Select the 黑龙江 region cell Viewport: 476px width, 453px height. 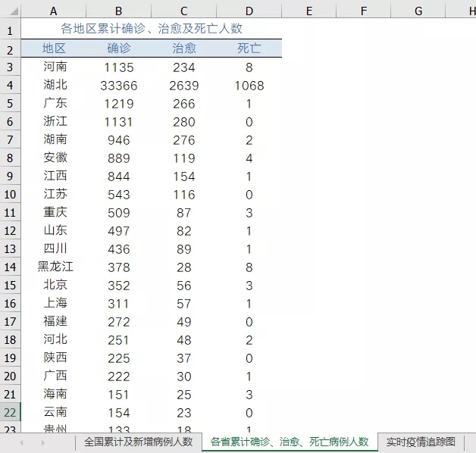[x=54, y=267]
